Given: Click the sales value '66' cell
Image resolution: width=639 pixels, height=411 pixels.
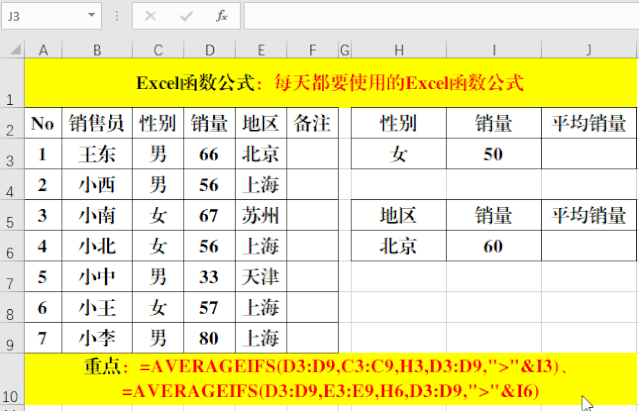Looking at the screenshot, I should click(x=209, y=154).
